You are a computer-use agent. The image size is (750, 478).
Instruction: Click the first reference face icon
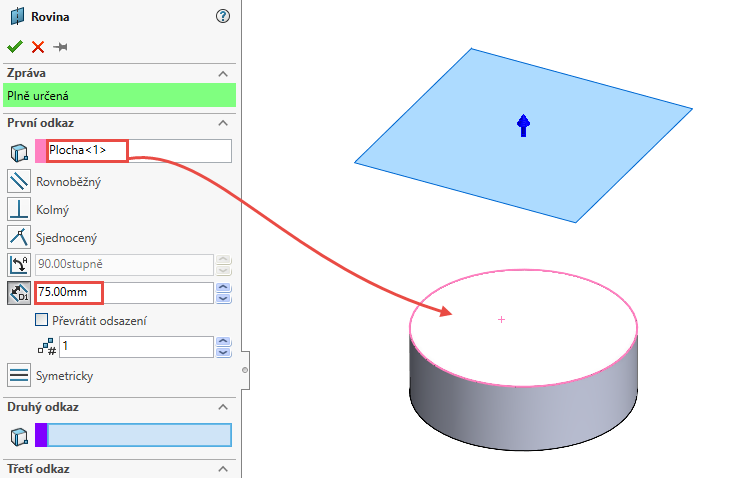(x=19, y=153)
